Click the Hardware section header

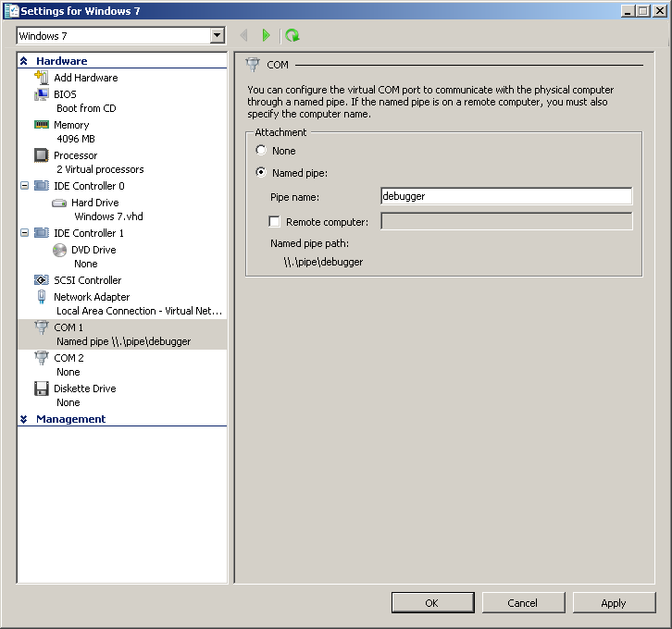tap(62, 61)
